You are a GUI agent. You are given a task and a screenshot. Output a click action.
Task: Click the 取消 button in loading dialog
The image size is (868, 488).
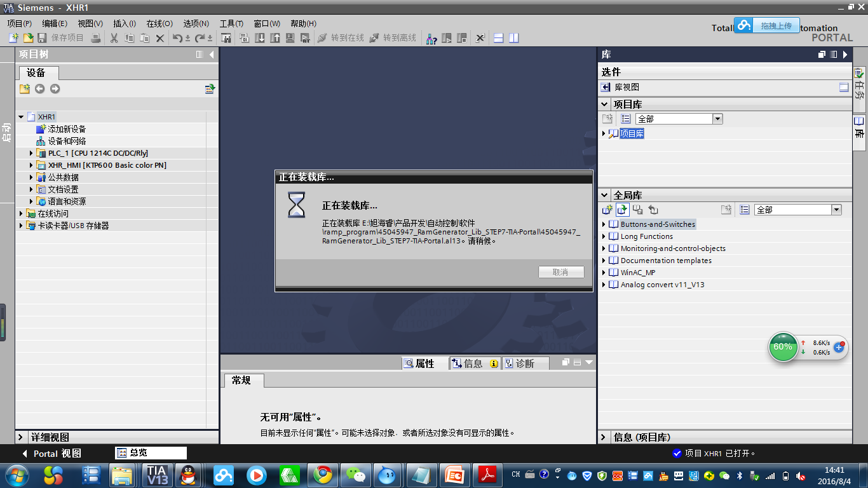[561, 272]
